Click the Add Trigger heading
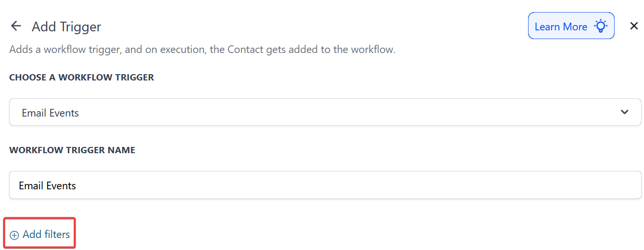Screen dimensions: 644x250 click(x=66, y=26)
